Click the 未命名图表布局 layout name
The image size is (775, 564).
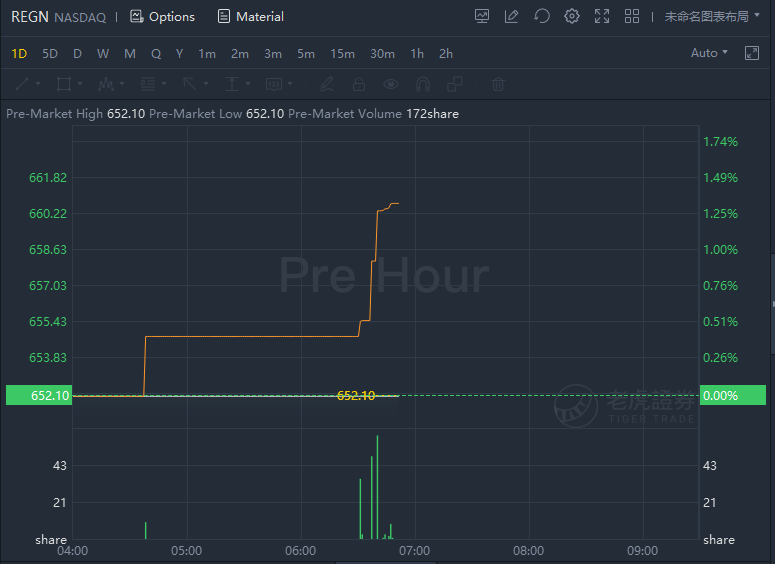point(706,16)
